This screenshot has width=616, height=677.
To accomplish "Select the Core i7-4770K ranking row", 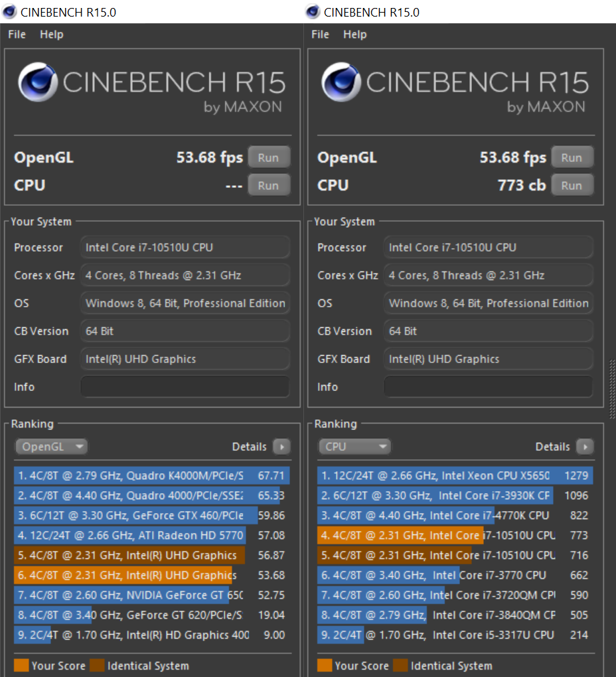I will [455, 515].
